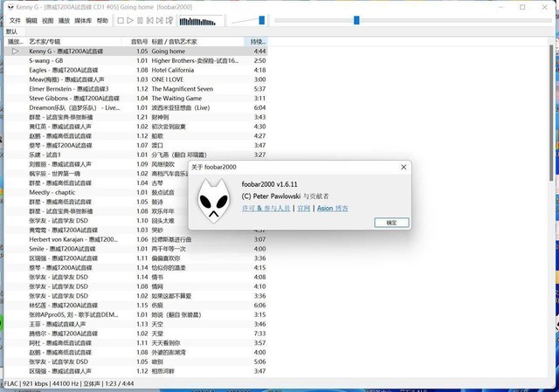
Task: Click the foobar2000 alien logo in the About dialog
Action: point(213,202)
